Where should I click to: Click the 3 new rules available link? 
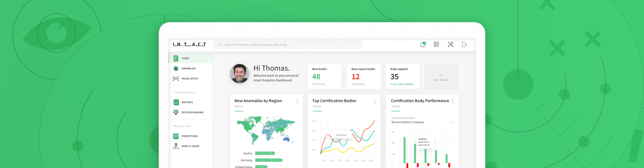(402, 84)
